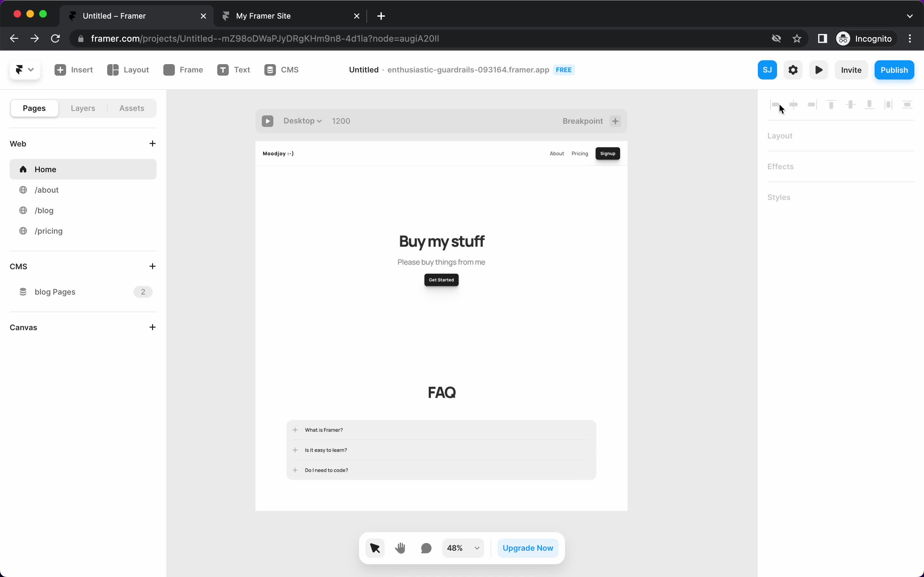Add a new Canvas element
Viewport: 924px width, 577px height.
[x=152, y=327]
